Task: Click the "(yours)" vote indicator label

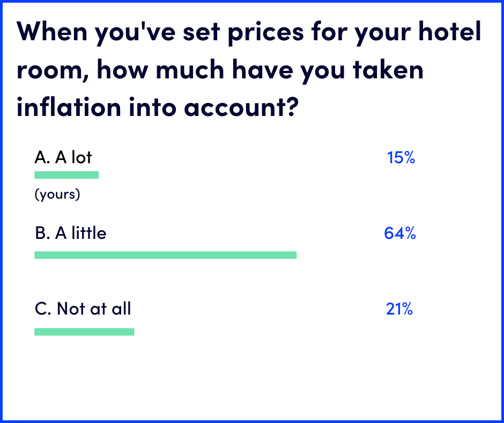Action: coord(57,194)
